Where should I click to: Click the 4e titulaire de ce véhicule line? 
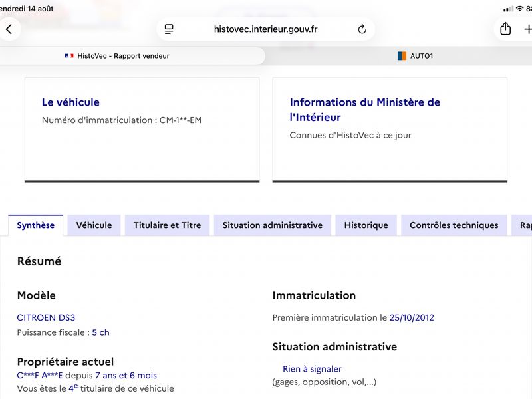click(95, 388)
